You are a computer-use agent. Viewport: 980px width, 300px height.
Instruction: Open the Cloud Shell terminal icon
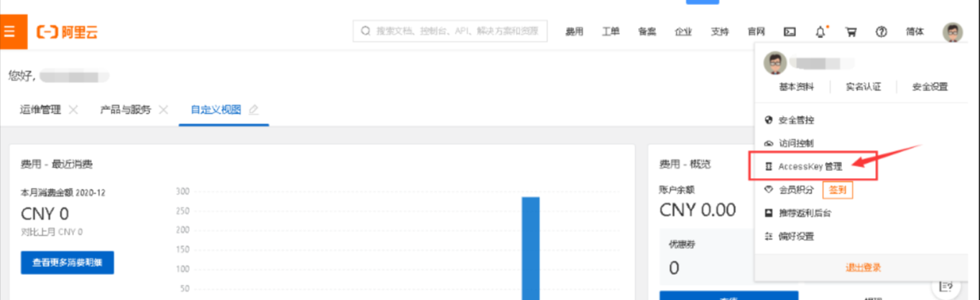[789, 32]
